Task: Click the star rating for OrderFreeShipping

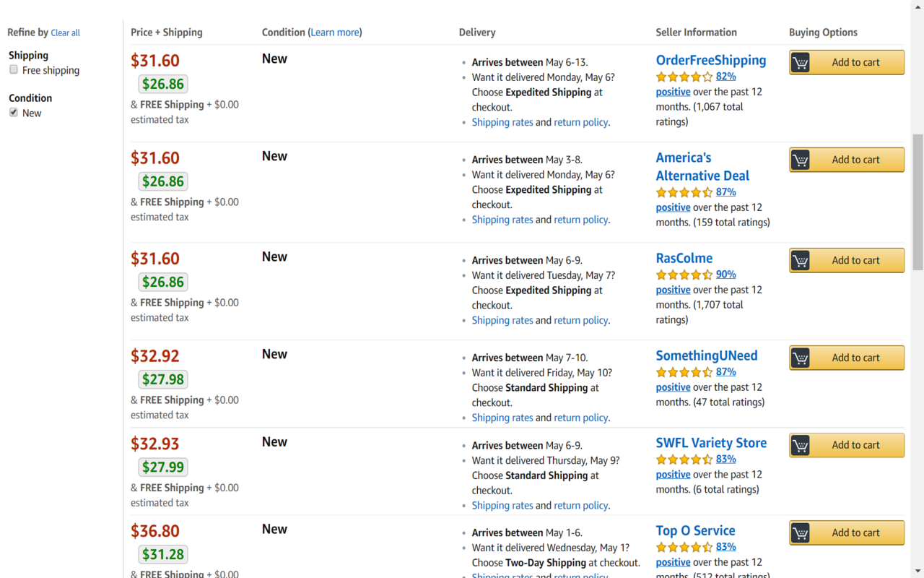Action: (684, 76)
